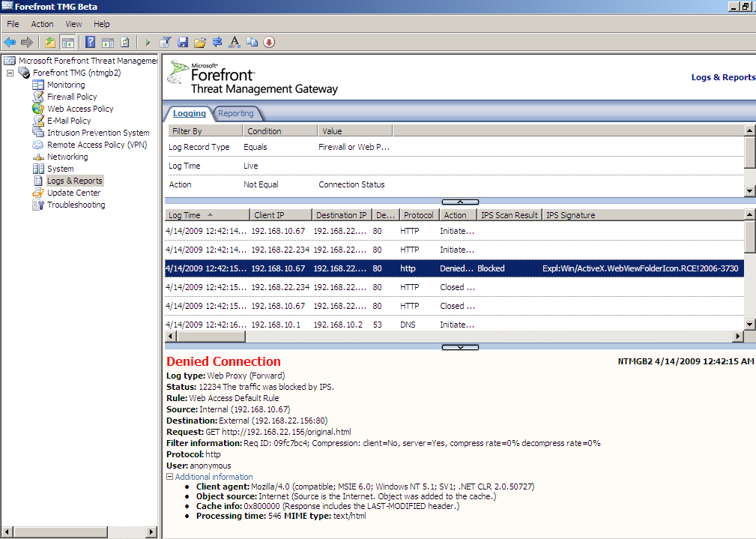The height and width of the screenshot is (539, 756).
Task: Select the Denied http log row
Action: pos(454,268)
